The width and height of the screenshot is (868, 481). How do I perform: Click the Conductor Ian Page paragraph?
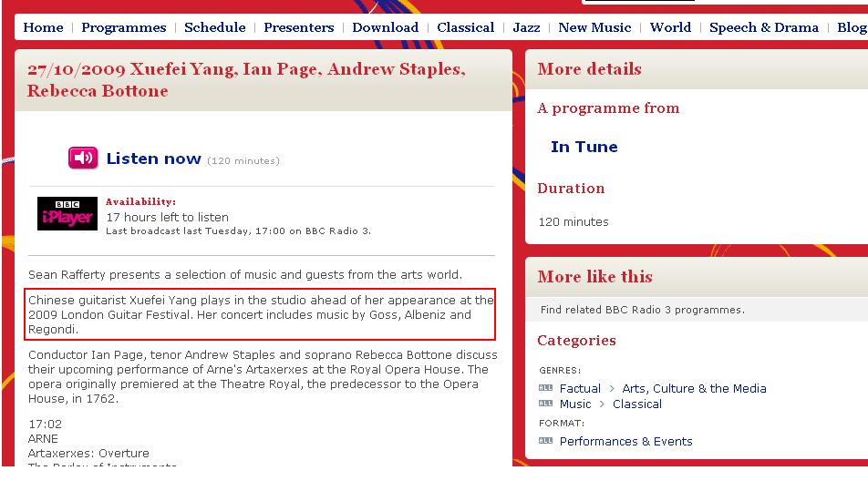pos(263,376)
